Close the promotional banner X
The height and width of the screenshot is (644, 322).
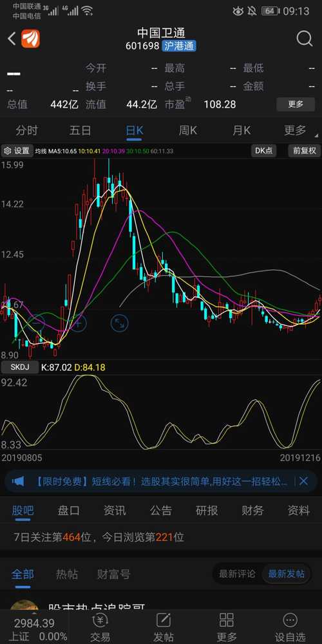[x=303, y=481]
